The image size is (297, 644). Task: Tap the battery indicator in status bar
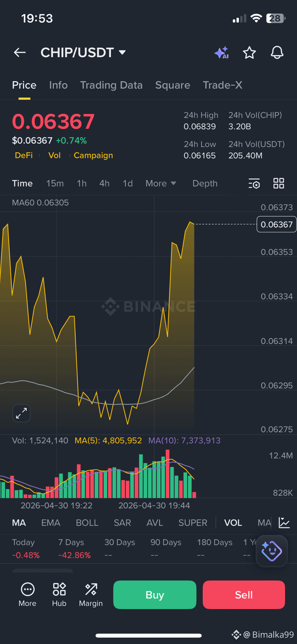(x=275, y=18)
